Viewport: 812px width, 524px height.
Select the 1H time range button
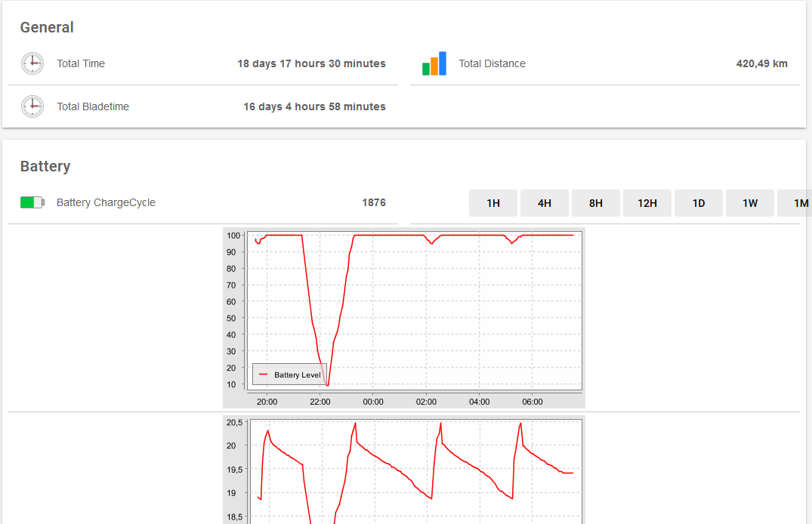pyautogui.click(x=493, y=203)
